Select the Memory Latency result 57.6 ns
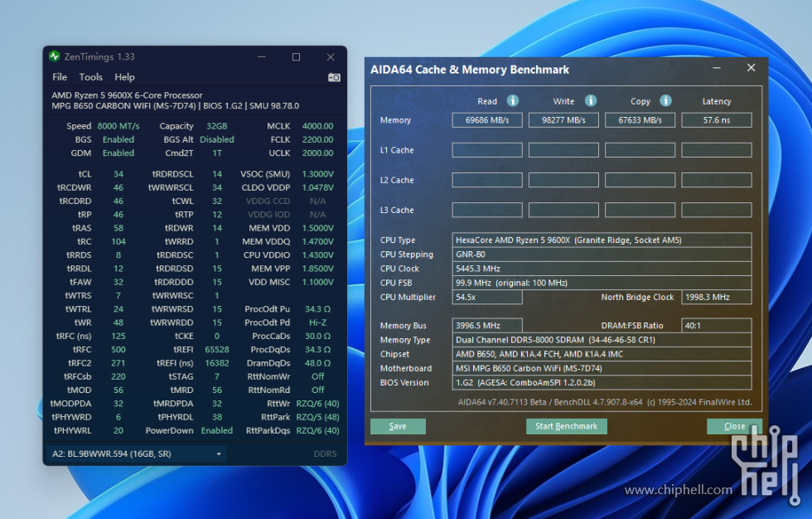Screen dimensions: 812x519 click(717, 120)
